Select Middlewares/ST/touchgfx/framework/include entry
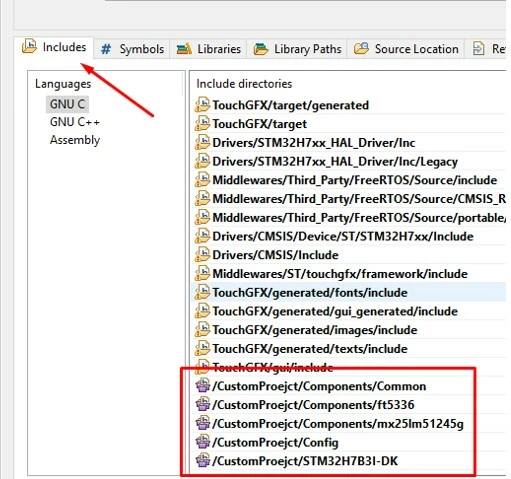This screenshot has height=479, width=511. point(349,274)
